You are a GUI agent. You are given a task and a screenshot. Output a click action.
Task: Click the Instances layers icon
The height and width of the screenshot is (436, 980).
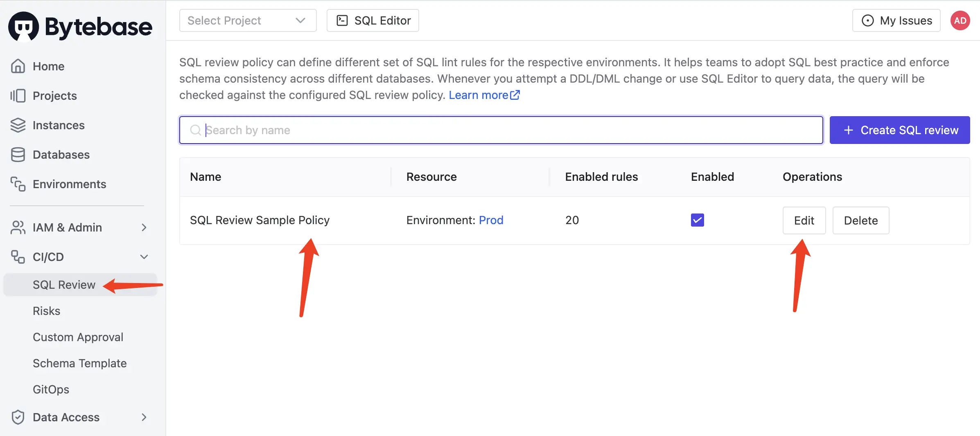pos(18,125)
